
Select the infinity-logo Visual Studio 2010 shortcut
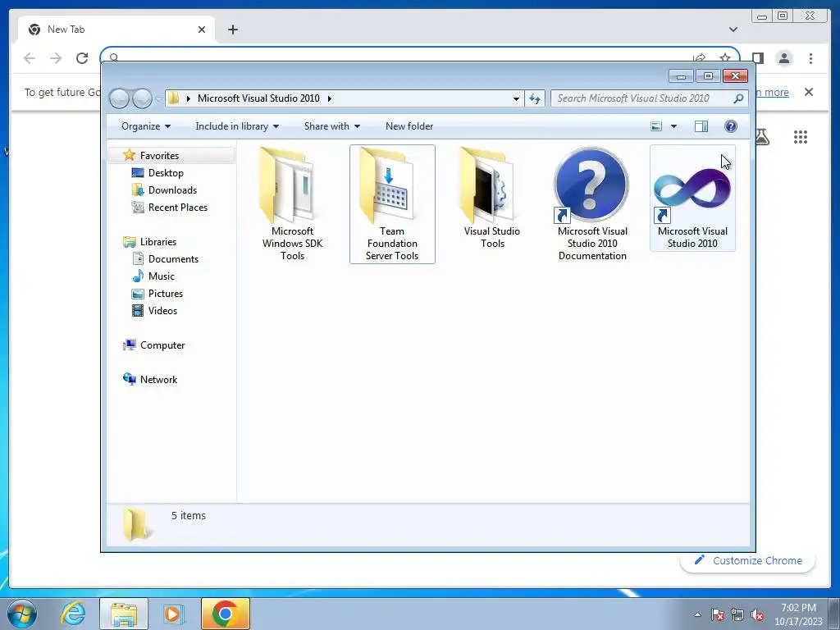tap(692, 199)
